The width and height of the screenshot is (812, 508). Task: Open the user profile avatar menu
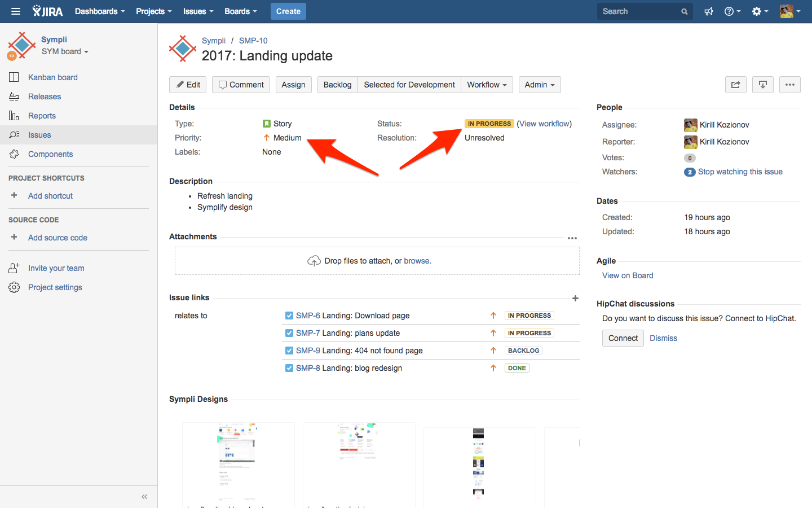[x=790, y=11]
